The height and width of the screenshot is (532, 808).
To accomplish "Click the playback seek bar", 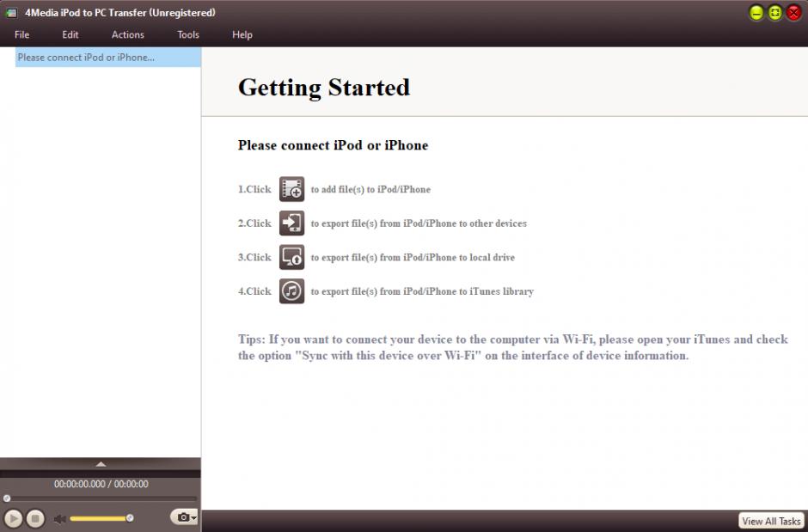I will (101, 498).
